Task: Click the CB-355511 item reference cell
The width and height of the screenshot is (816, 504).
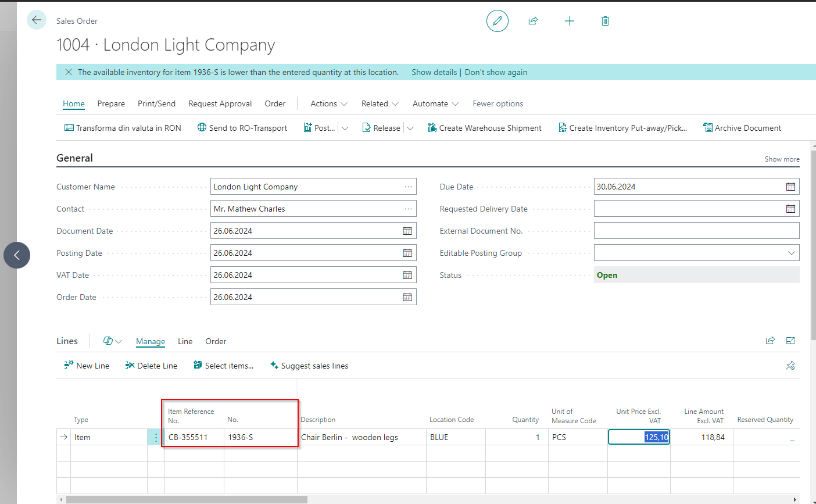Action: [x=194, y=437]
